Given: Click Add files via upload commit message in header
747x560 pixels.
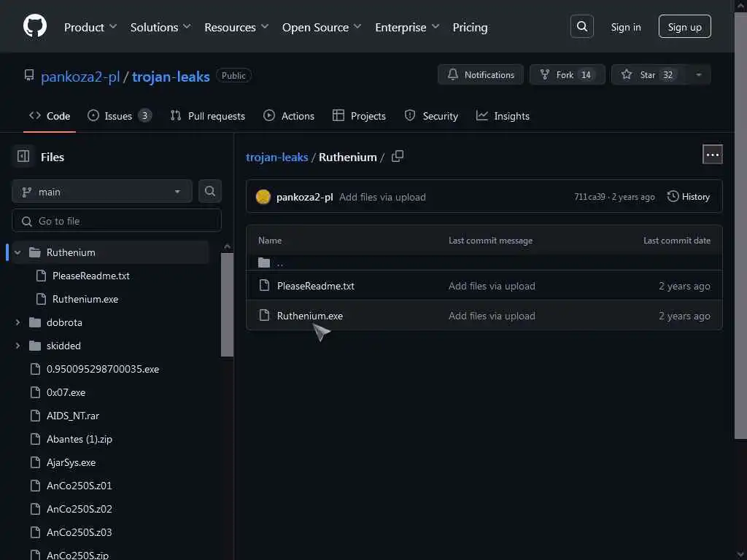Looking at the screenshot, I should (382, 197).
